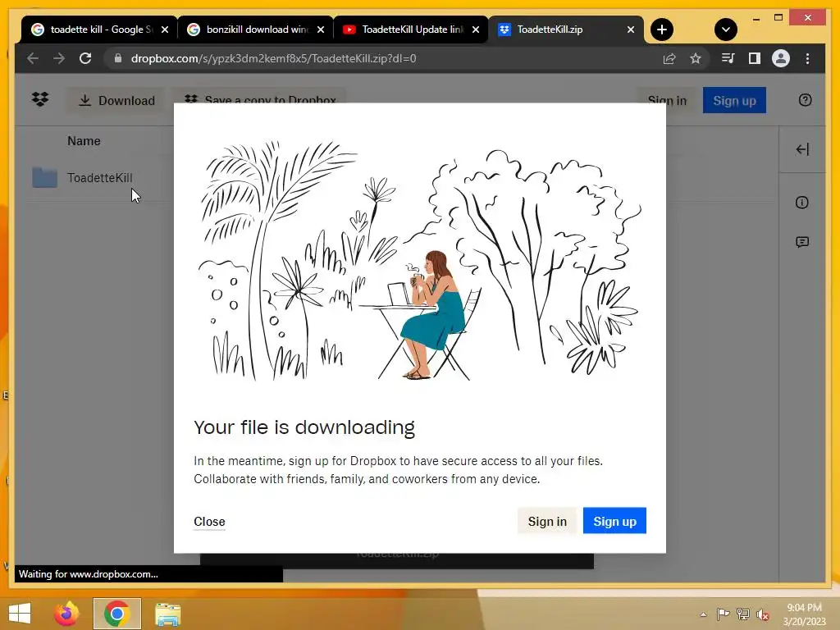Click the network tray icon
Screen dimensions: 840x630
pos(743,614)
